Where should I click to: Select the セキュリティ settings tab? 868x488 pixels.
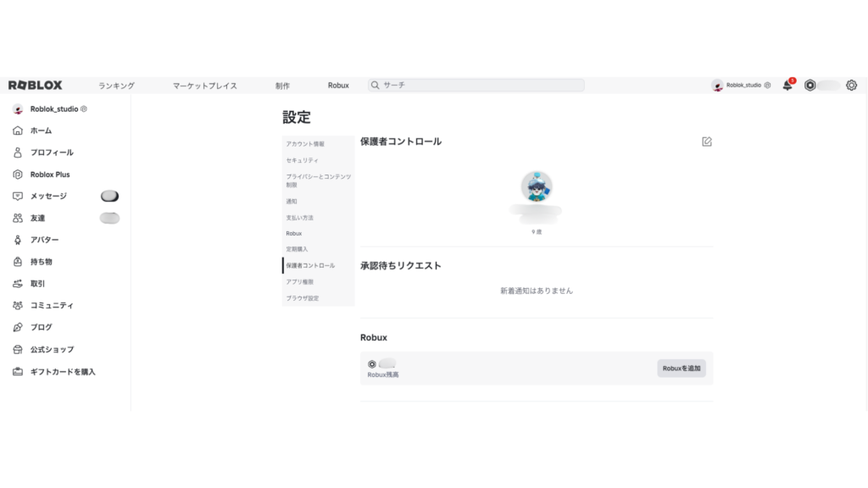[319, 160]
